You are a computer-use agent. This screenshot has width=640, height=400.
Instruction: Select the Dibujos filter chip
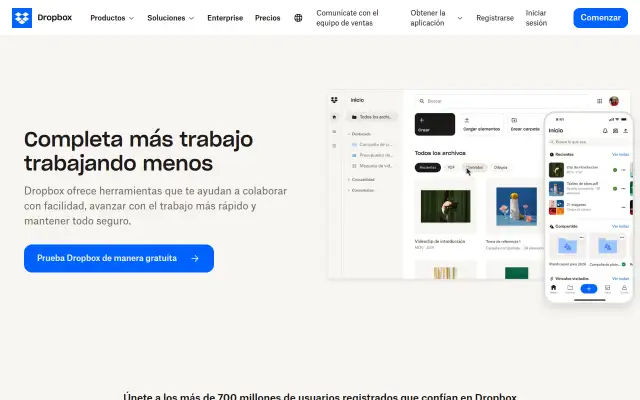pyautogui.click(x=500, y=167)
